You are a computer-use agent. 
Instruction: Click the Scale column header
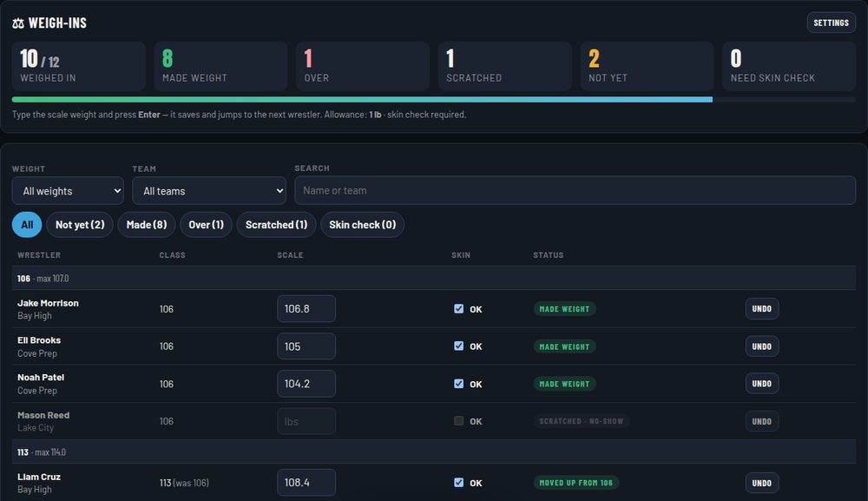(x=290, y=255)
